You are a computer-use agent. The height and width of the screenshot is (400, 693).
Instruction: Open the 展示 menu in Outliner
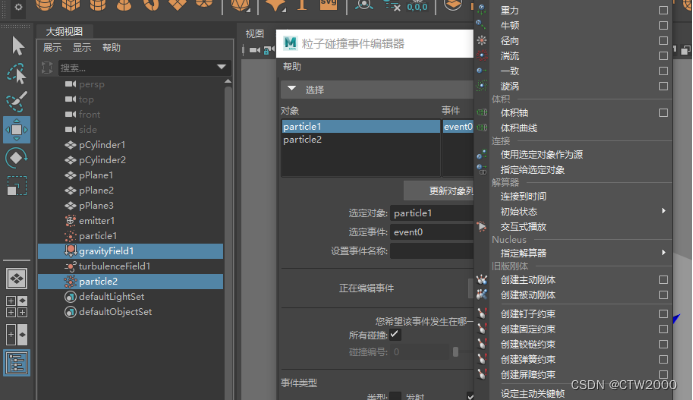pyautogui.click(x=52, y=47)
